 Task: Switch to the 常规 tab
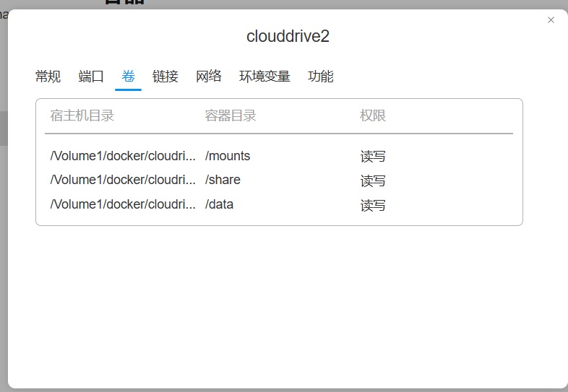pyautogui.click(x=48, y=77)
